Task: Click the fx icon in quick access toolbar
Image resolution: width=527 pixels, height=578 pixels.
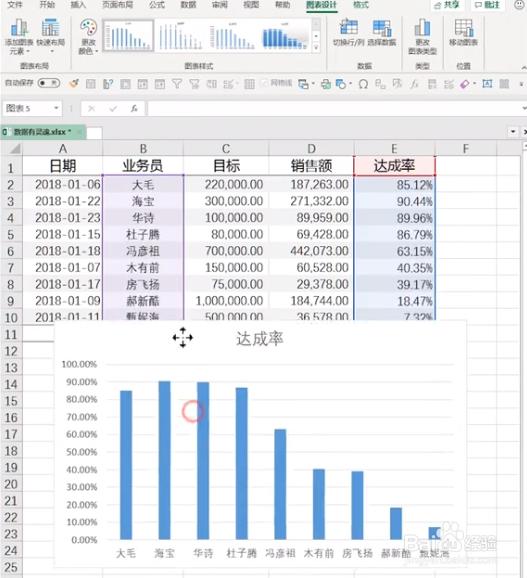Action: (415, 84)
